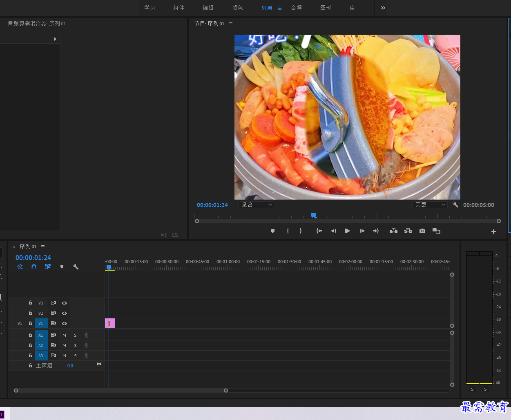Viewport: 511px width, 420px height.
Task: Enable voice-over record on track A1
Action: (x=86, y=335)
